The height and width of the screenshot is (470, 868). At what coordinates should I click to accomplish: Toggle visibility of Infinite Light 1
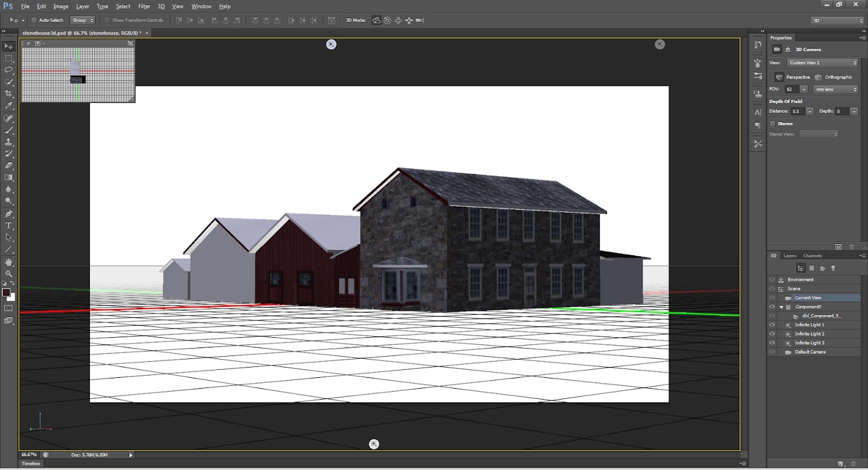point(772,325)
